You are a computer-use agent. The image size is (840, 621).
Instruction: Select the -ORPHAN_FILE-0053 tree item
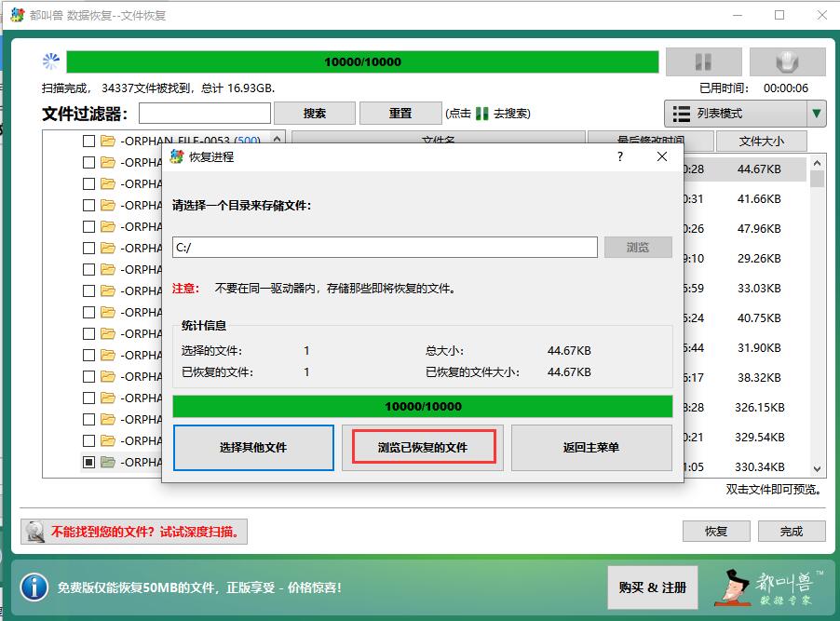point(190,141)
